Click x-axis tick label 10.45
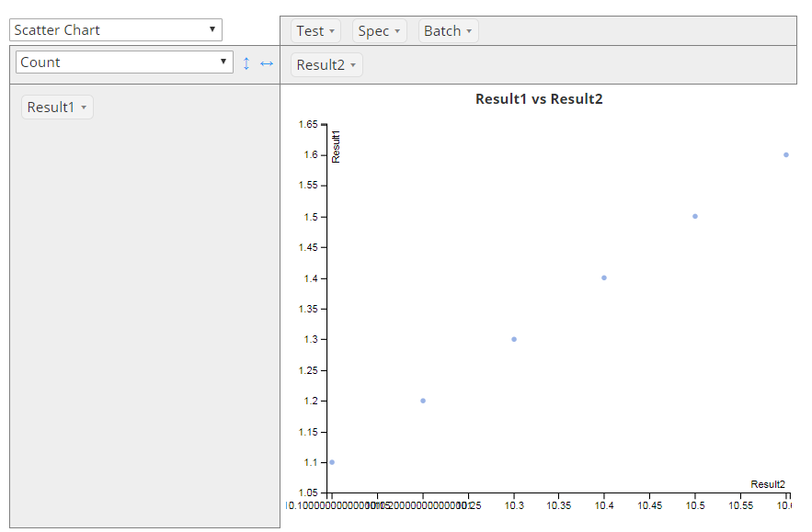This screenshot has height=532, width=812. (649, 505)
